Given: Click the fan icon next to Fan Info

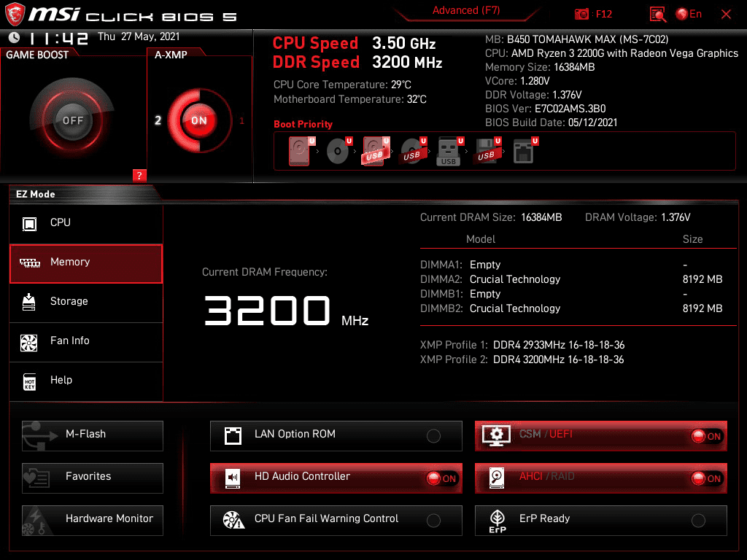Looking at the screenshot, I should (x=28, y=343).
